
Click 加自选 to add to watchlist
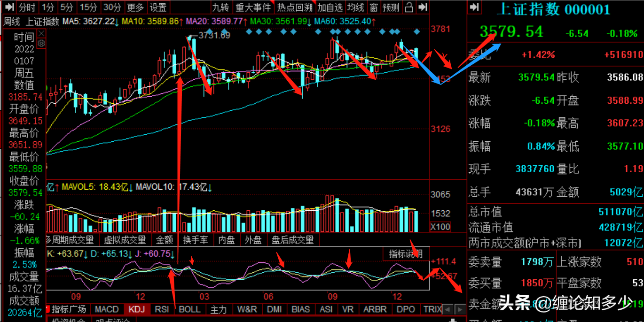coord(330,7)
